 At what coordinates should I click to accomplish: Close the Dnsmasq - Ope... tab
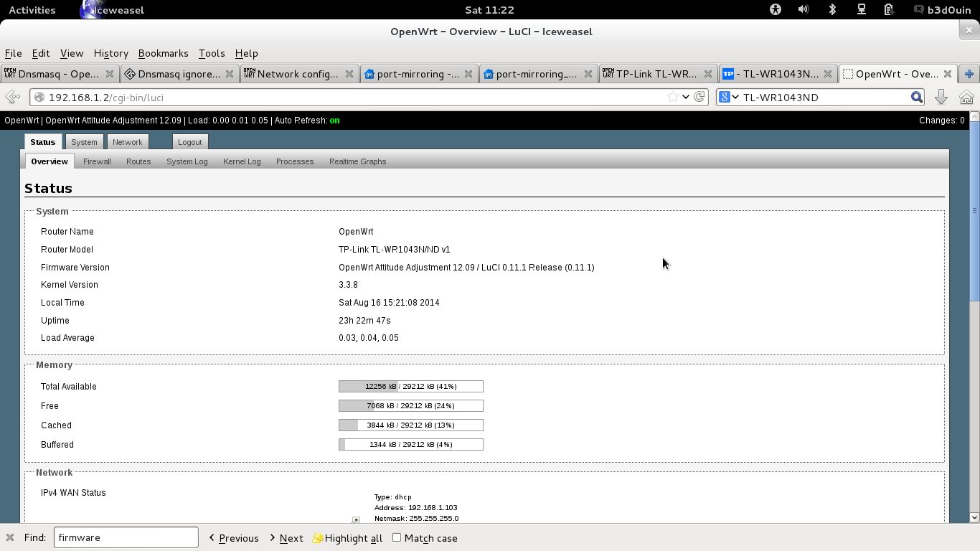coord(110,74)
